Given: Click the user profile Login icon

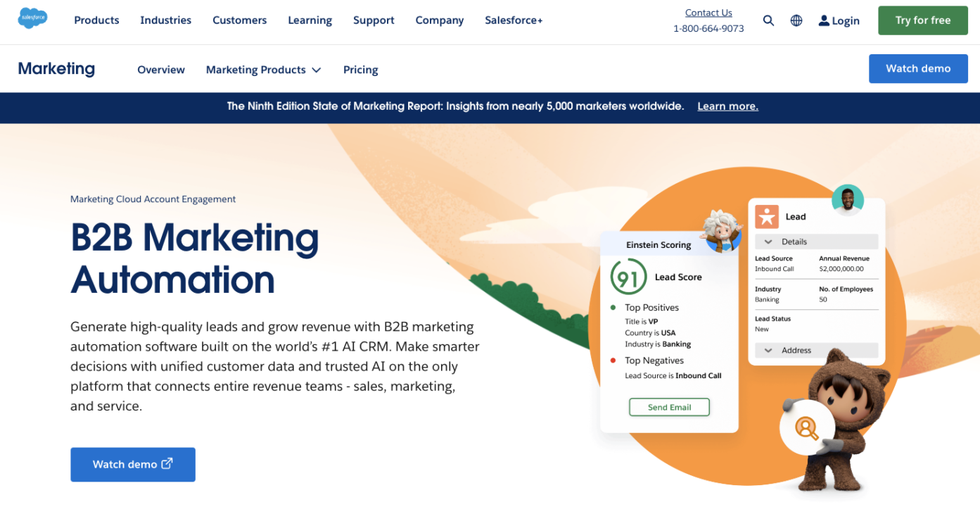Looking at the screenshot, I should (824, 20).
